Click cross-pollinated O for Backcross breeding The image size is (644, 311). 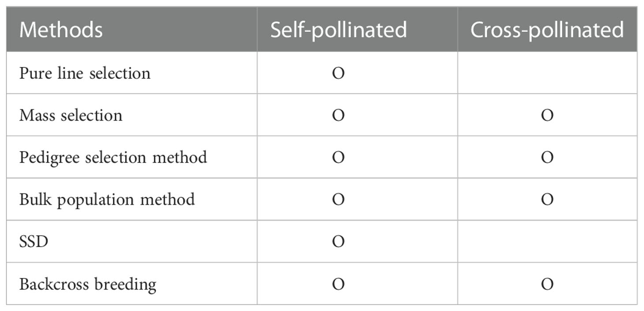(547, 284)
